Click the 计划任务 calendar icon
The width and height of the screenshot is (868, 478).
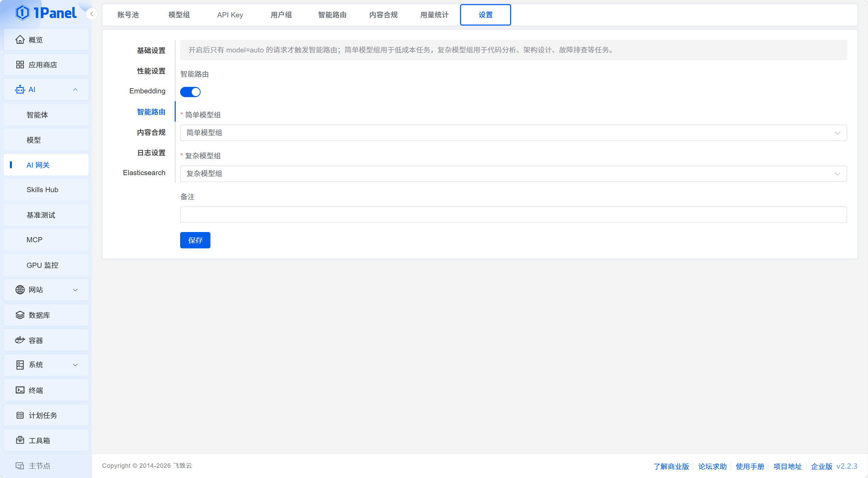(x=20, y=415)
